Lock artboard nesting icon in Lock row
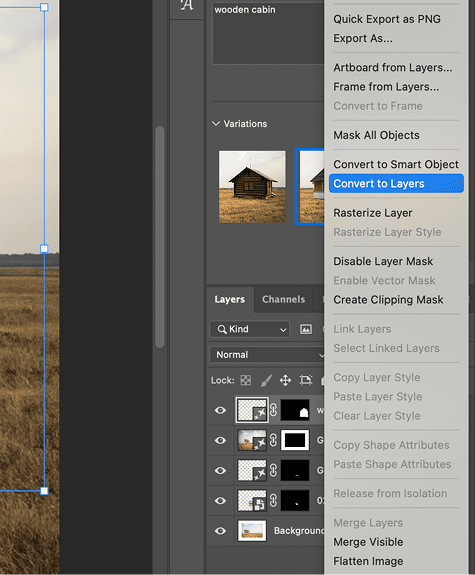 (306, 380)
